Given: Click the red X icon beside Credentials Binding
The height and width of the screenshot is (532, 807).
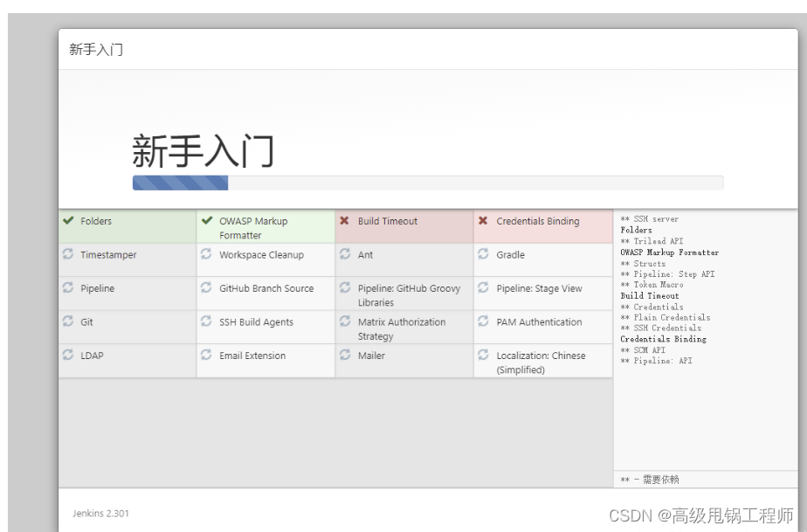Looking at the screenshot, I should click(x=483, y=220).
